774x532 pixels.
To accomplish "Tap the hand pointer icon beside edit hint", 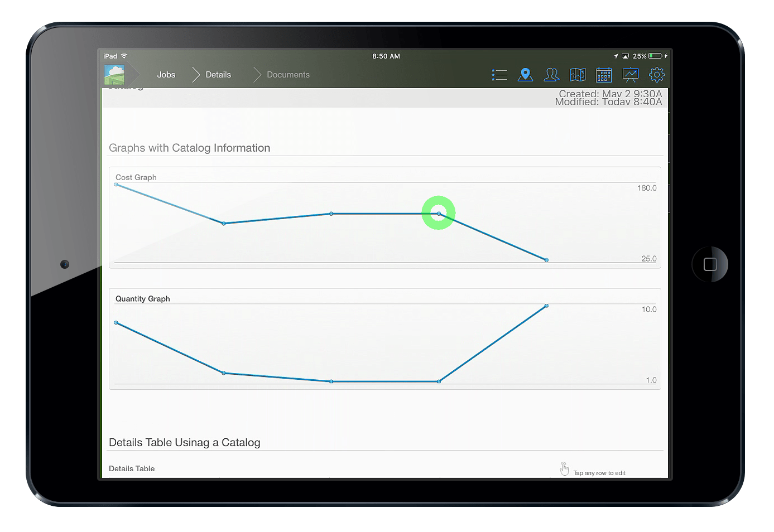I will [x=564, y=469].
